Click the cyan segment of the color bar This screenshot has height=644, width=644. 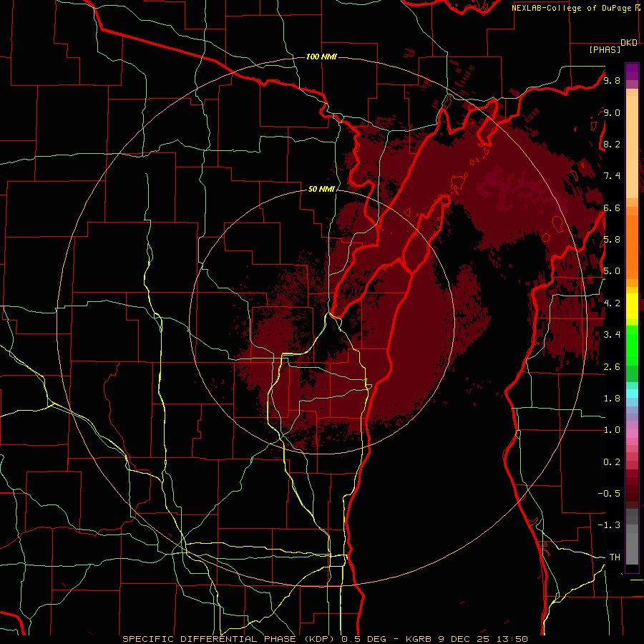(632, 394)
